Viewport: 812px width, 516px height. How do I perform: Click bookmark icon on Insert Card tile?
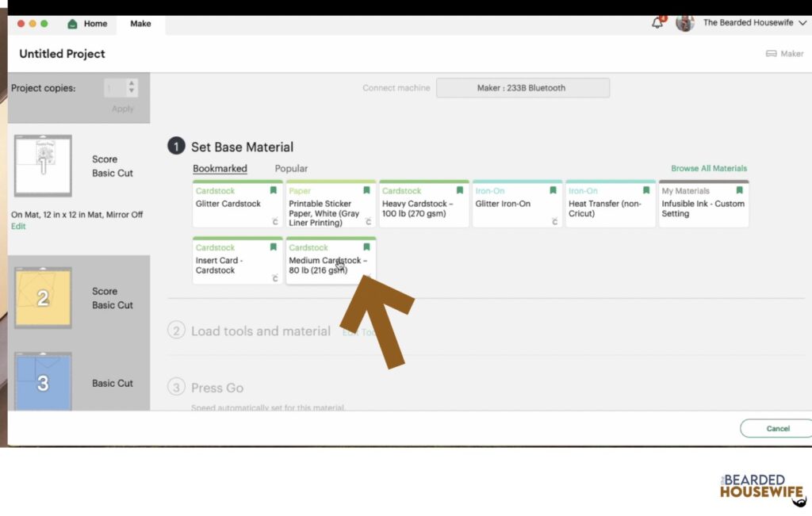point(273,247)
